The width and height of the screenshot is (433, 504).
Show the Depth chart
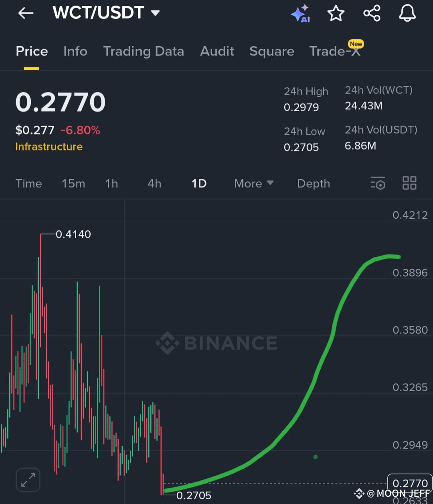[314, 183]
